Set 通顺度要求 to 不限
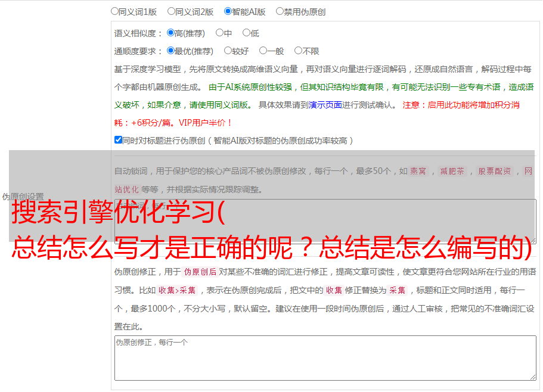 point(298,51)
